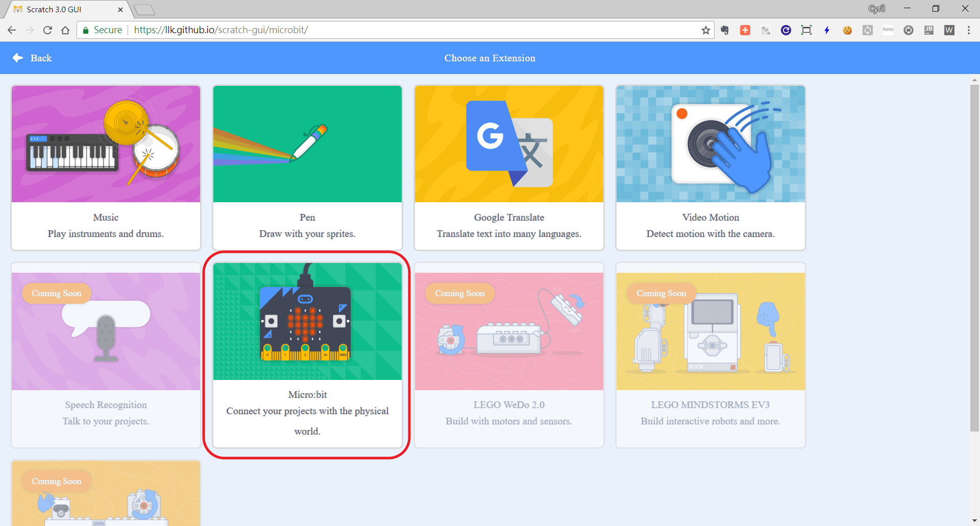
Task: Click Coming Soon badge on Speech Recognition
Action: pyautogui.click(x=57, y=293)
